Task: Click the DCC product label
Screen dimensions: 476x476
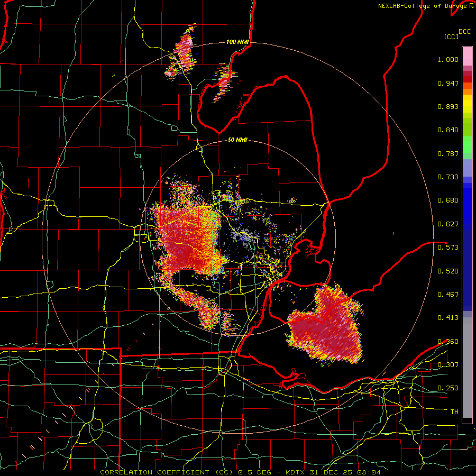Action: pyautogui.click(x=464, y=32)
